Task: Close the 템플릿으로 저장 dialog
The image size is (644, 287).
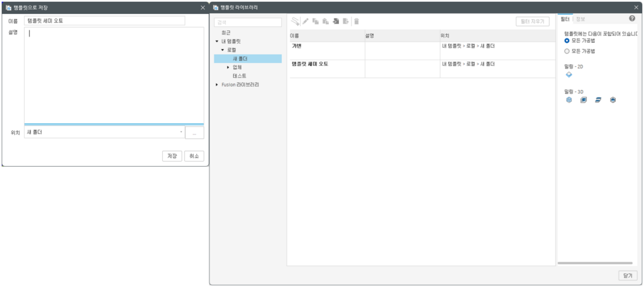Action: 203,8
